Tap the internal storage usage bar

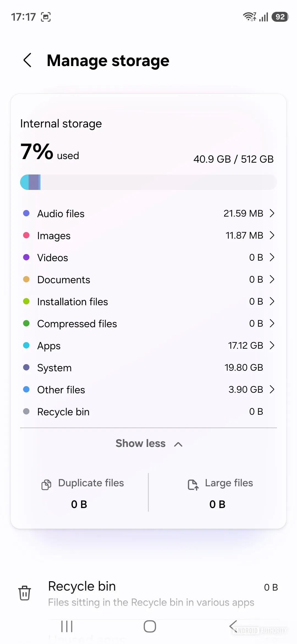click(148, 182)
